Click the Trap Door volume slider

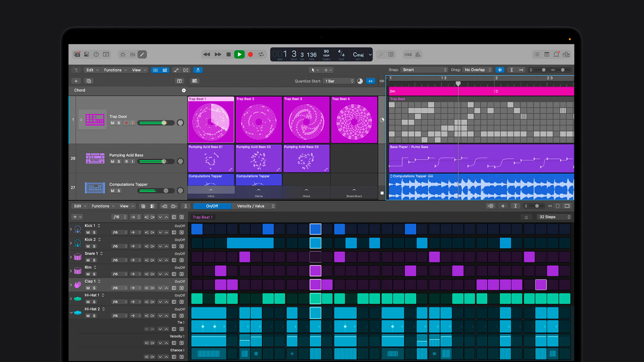coord(156,123)
